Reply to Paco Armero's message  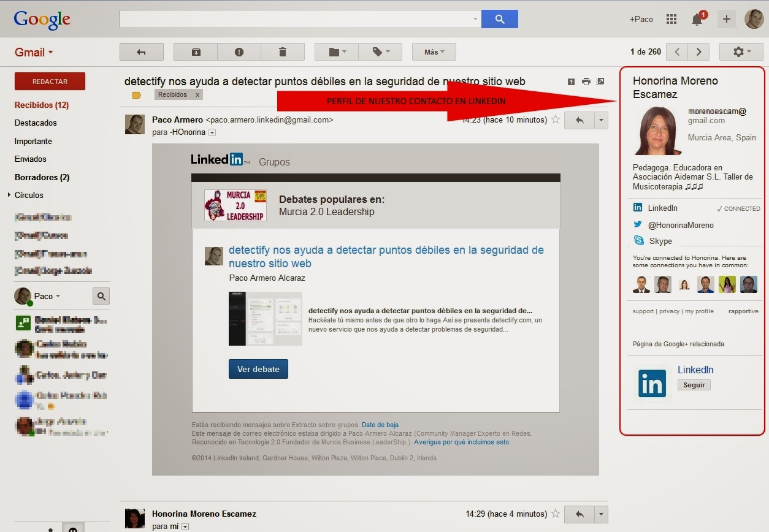[x=580, y=120]
